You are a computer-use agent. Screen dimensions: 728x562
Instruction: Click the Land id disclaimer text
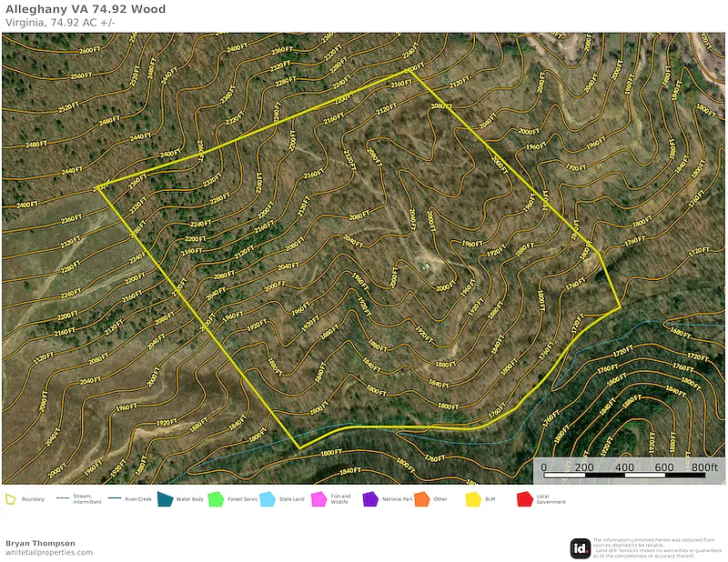(x=657, y=547)
